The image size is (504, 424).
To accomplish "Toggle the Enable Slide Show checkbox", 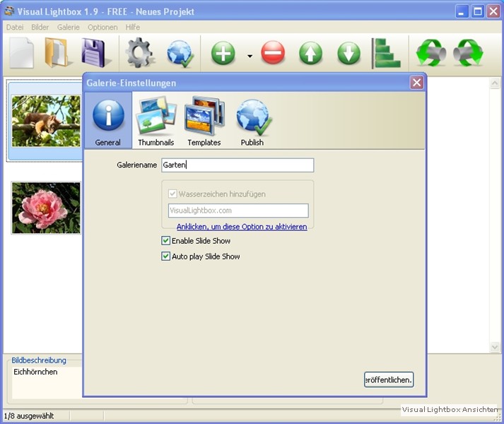I will 166,241.
